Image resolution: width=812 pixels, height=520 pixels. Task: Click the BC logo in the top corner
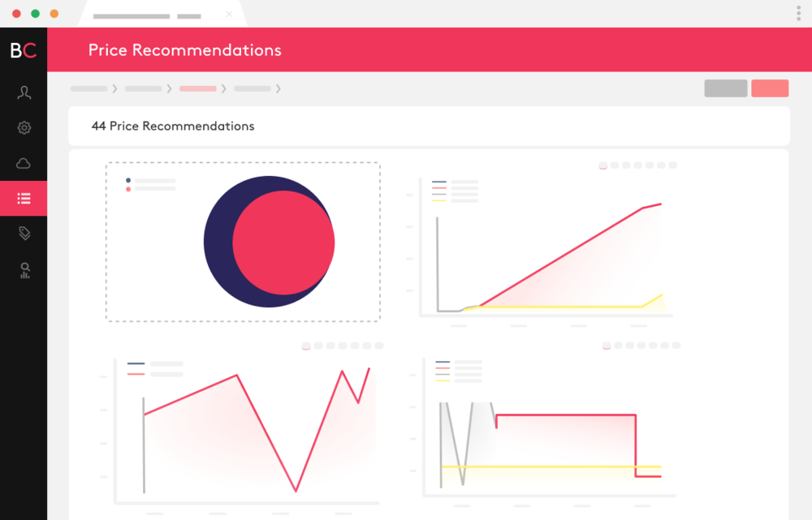point(23,49)
